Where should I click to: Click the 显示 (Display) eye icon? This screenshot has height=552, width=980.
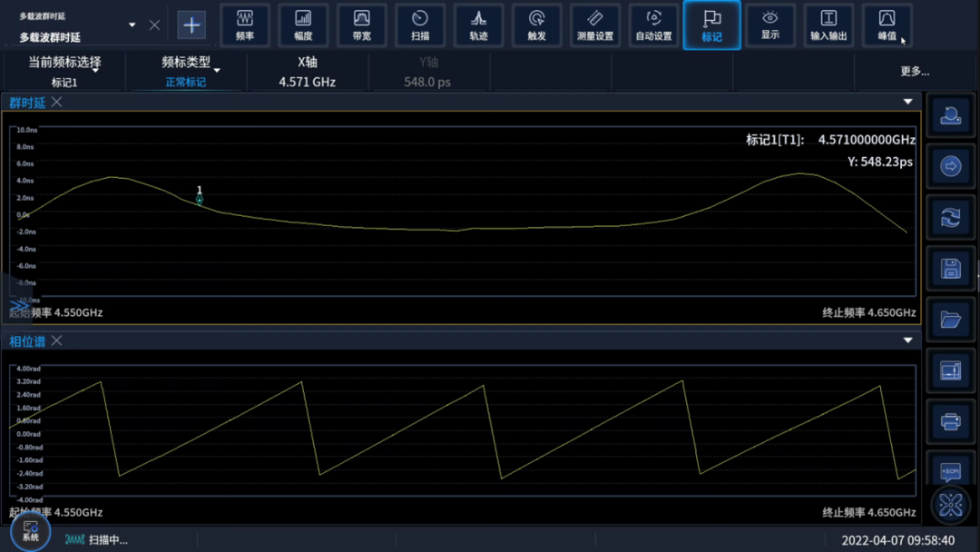click(769, 25)
